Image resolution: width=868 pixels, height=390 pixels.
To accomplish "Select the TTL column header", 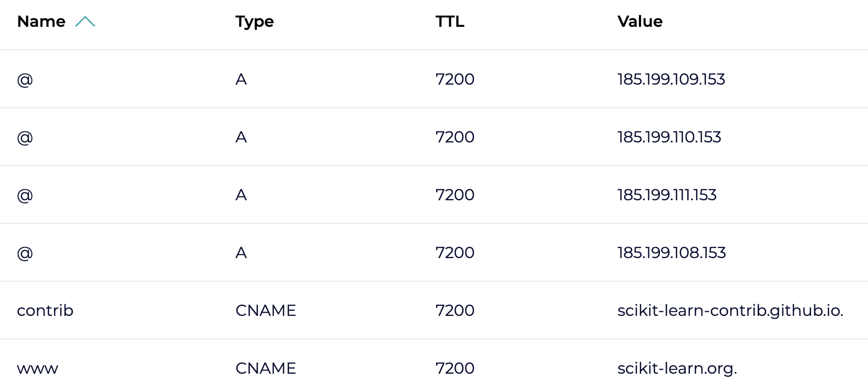I will (x=450, y=22).
